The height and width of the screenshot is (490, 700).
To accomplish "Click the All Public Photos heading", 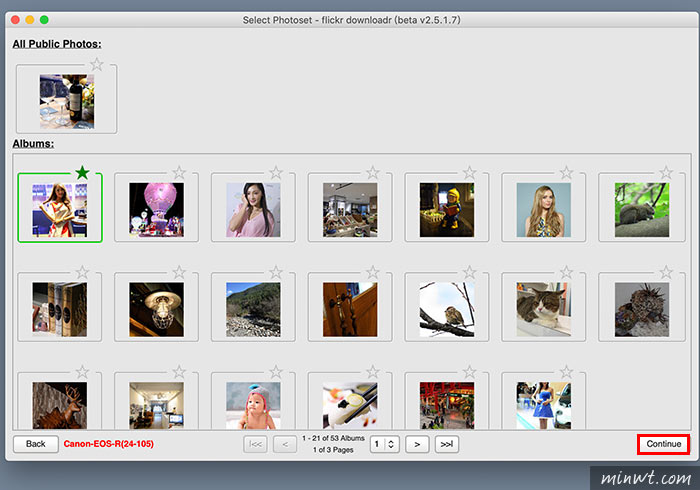I will (57, 44).
